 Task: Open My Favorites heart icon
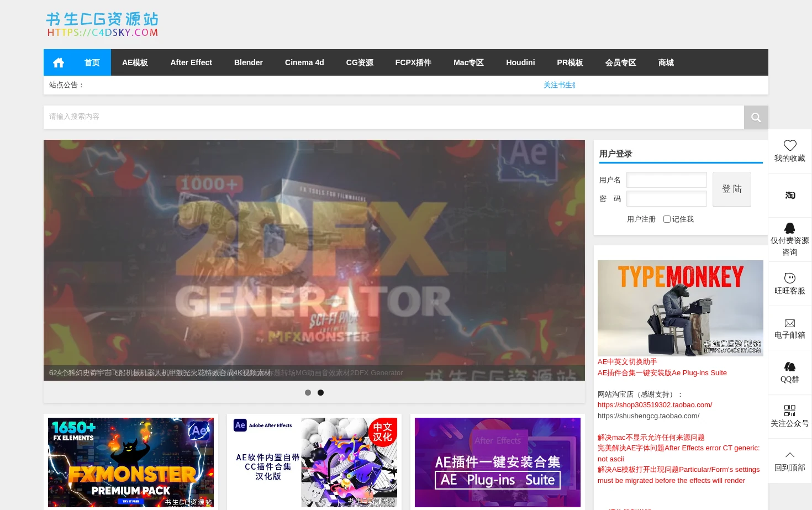click(x=790, y=145)
